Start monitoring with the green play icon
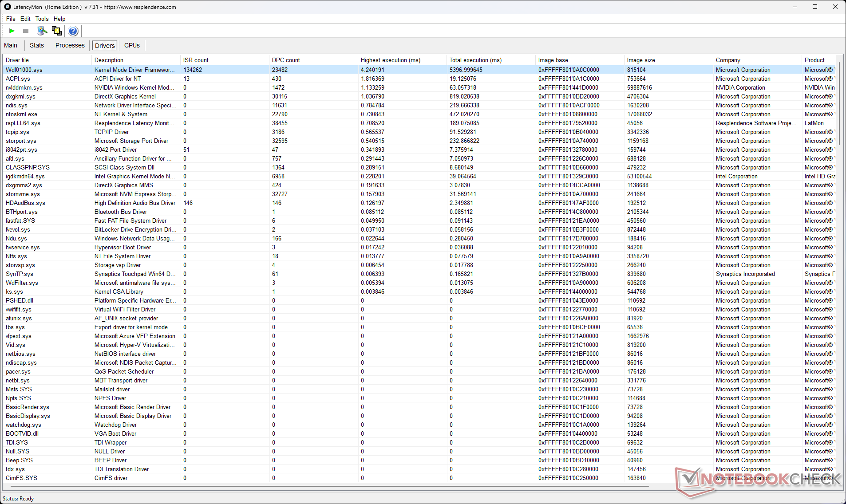Image resolution: width=846 pixels, height=504 pixels. click(12, 31)
